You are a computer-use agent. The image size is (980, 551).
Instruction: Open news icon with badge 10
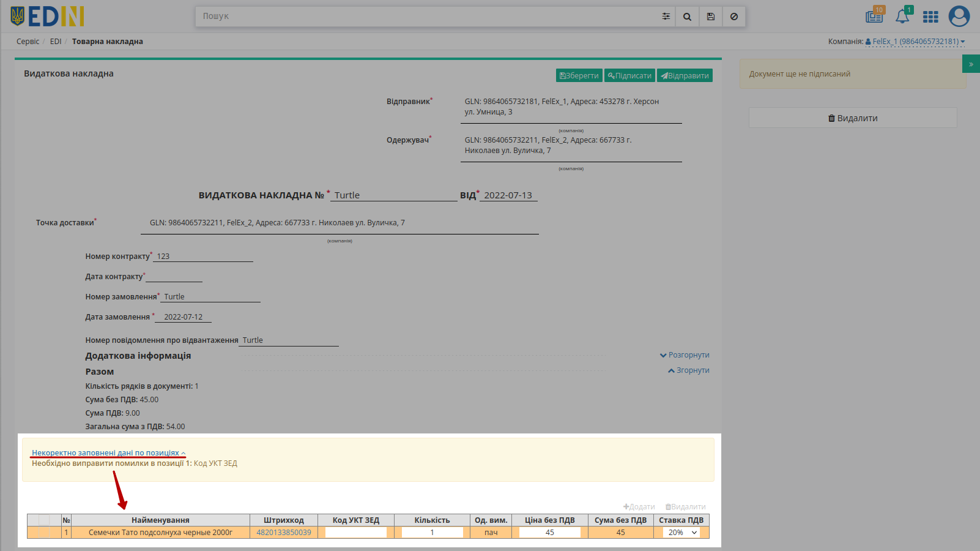tap(874, 16)
